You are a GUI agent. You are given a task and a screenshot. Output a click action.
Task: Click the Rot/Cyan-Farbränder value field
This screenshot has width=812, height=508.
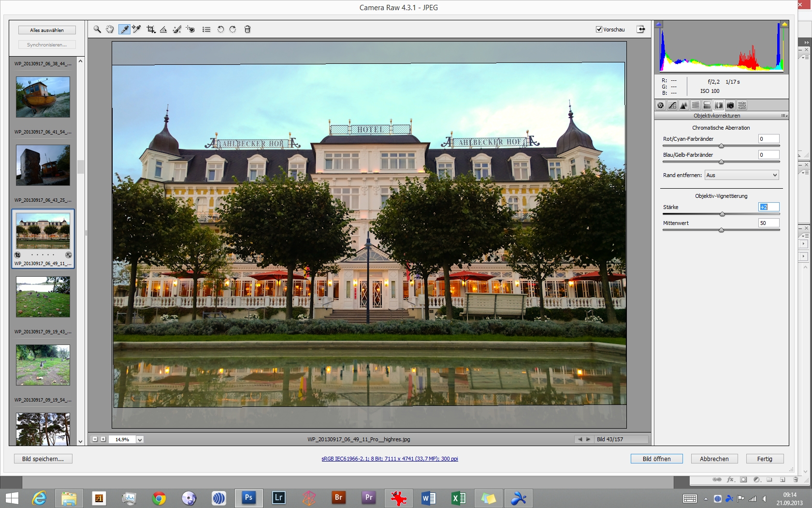pos(768,139)
